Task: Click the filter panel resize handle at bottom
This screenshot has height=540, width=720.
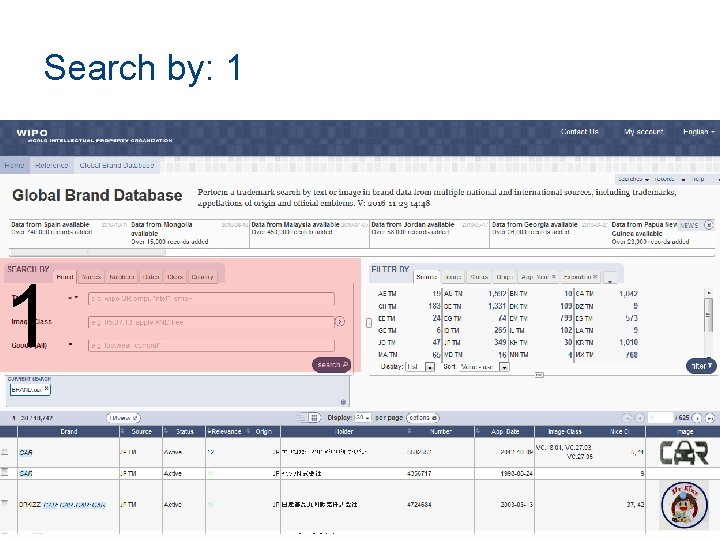Action: (539, 375)
